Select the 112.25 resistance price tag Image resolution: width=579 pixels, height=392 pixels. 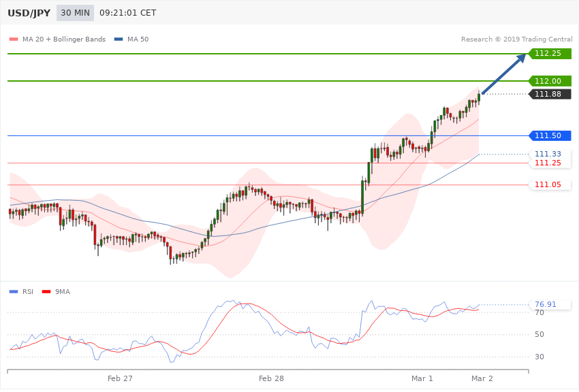pyautogui.click(x=550, y=54)
